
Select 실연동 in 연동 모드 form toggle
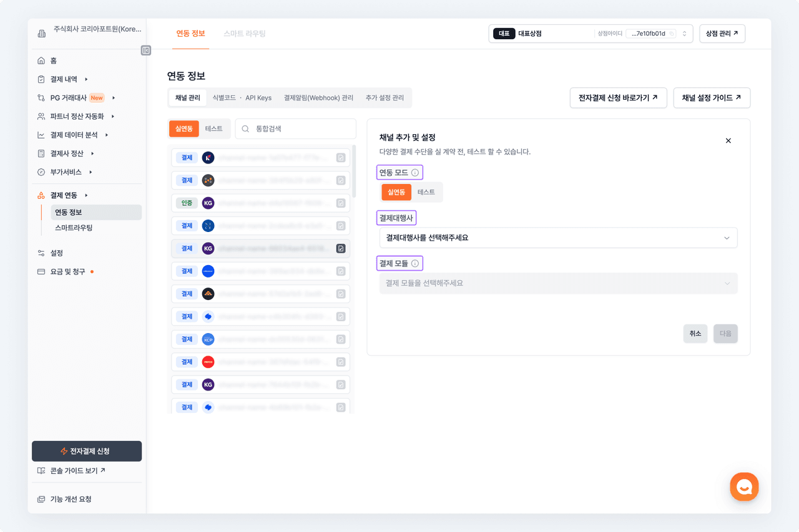(x=397, y=192)
